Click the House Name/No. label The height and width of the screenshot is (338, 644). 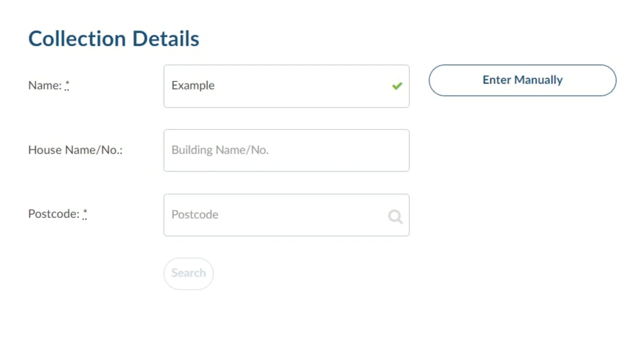click(75, 150)
